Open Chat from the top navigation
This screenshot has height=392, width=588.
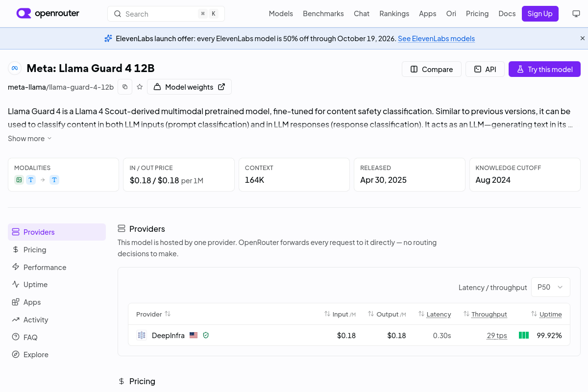[362, 14]
